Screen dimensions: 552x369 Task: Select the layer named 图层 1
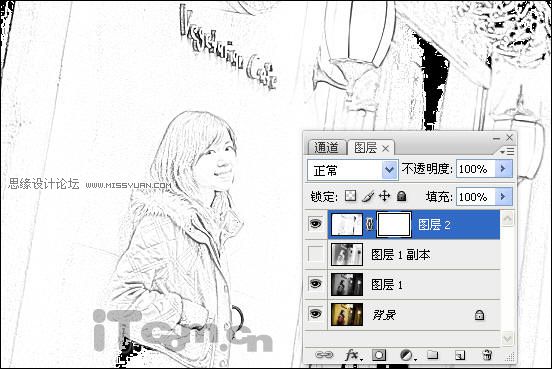coord(387,284)
